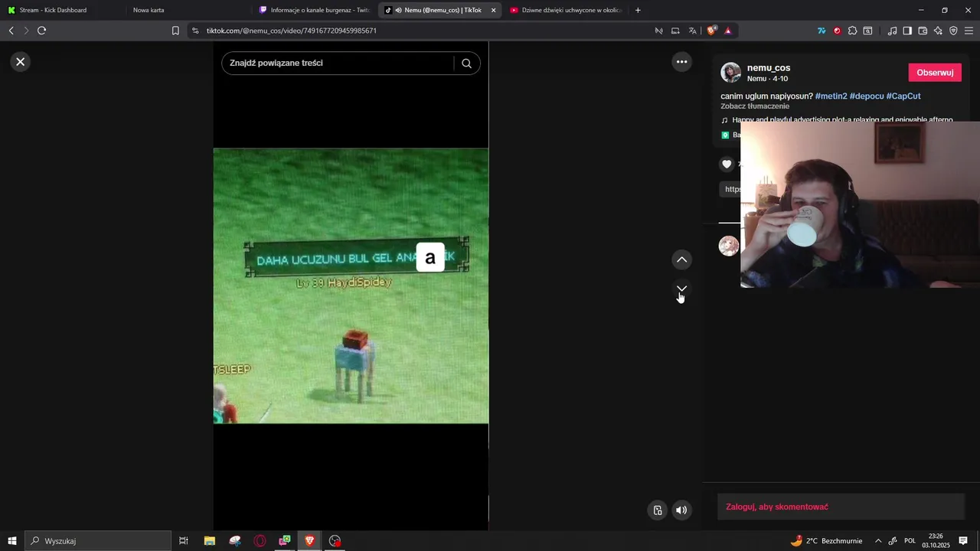
Task: Select the tiktok.com URL in address bar
Action: coord(292,31)
